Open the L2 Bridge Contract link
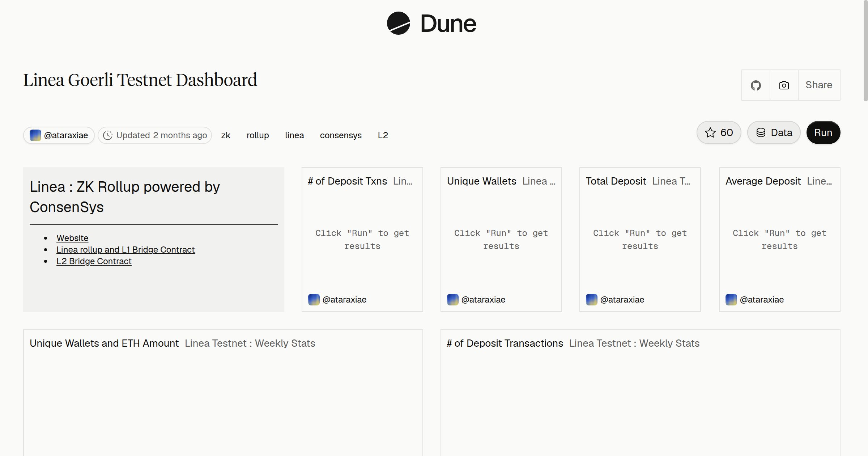The image size is (868, 456). pos(94,261)
